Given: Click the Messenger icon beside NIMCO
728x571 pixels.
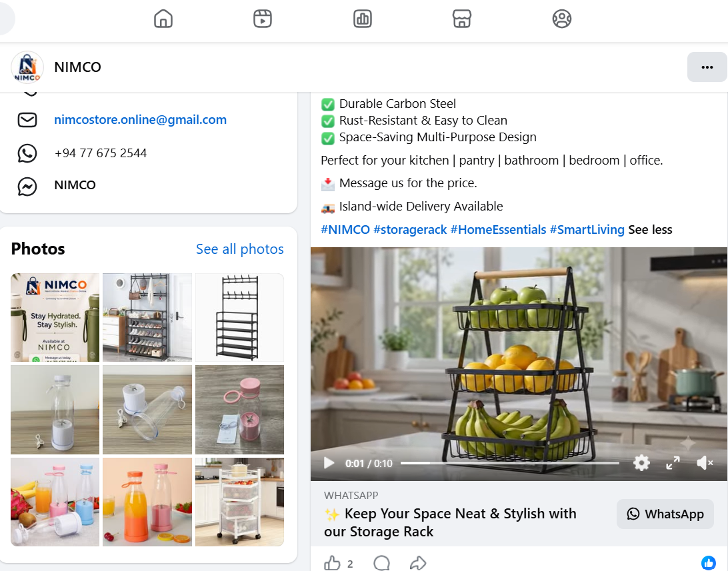Looking at the screenshot, I should tap(27, 186).
